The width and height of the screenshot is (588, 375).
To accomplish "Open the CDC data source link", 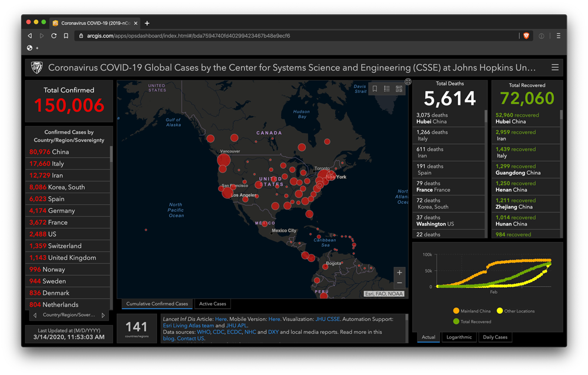I will click(218, 332).
